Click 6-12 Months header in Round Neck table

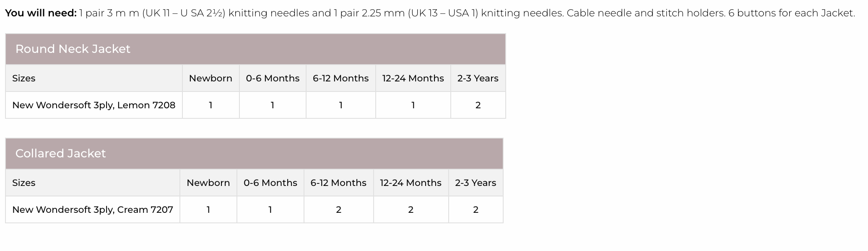[340, 78]
